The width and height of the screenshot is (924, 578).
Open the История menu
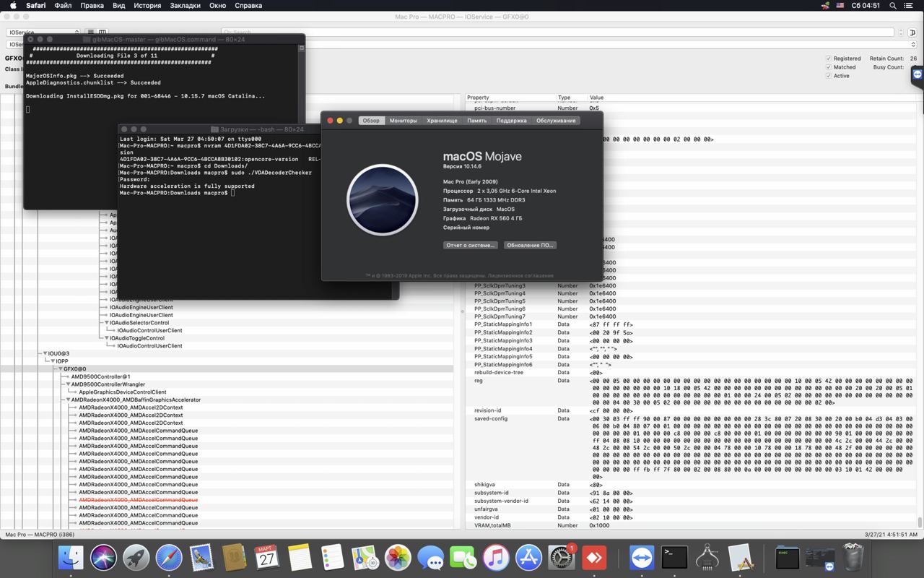pyautogui.click(x=147, y=6)
